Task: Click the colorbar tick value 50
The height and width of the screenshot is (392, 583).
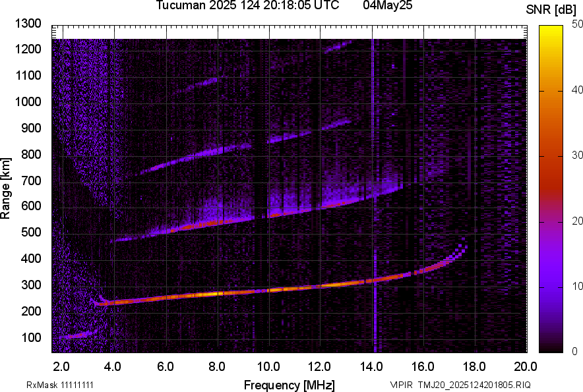Action: pyautogui.click(x=577, y=24)
